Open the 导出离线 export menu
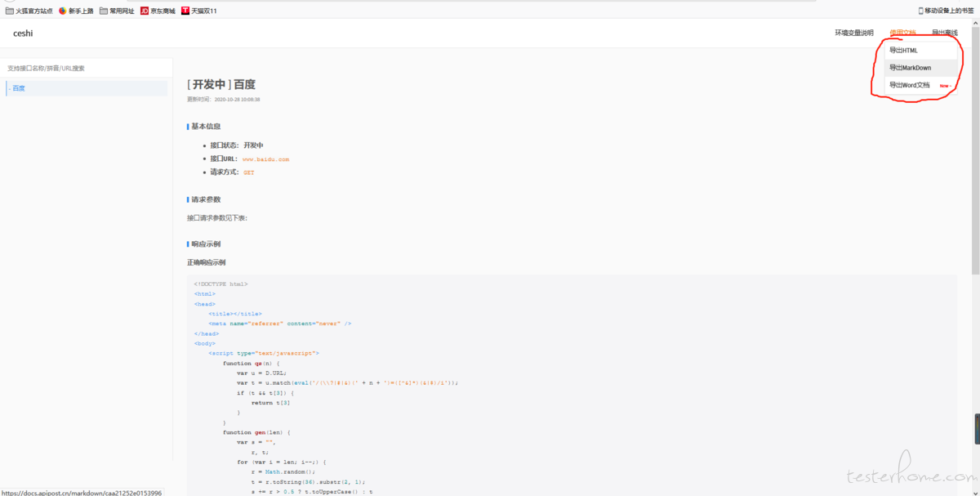This screenshot has height=496, width=980. pyautogui.click(x=945, y=34)
